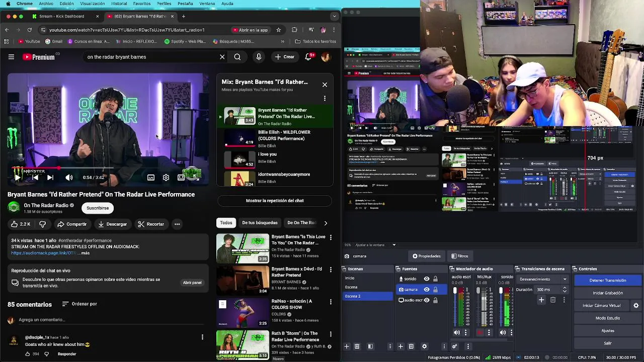Open the Gmail bookmark
The height and width of the screenshot is (362, 644).
(x=54, y=41)
